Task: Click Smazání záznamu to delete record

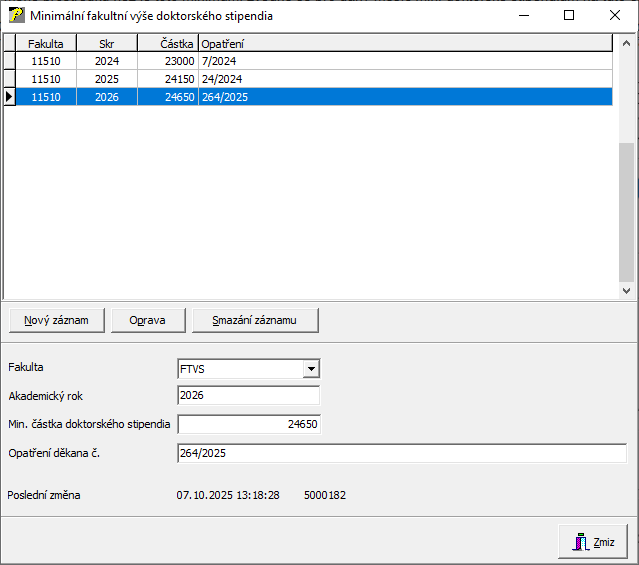Action: click(255, 320)
